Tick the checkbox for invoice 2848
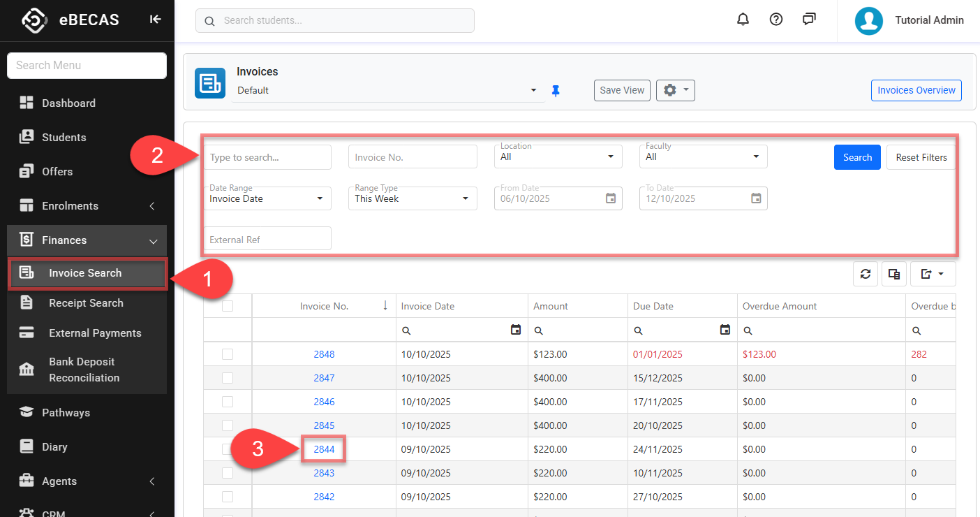This screenshot has width=980, height=517. pos(228,354)
